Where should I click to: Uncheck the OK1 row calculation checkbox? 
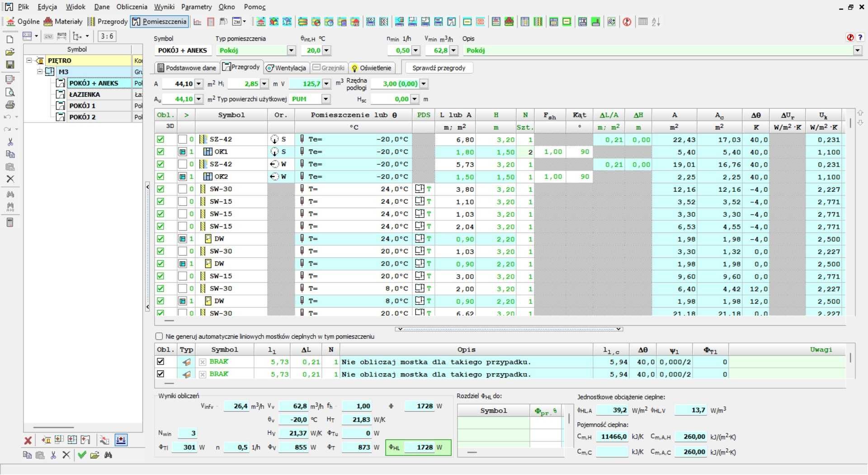(160, 152)
